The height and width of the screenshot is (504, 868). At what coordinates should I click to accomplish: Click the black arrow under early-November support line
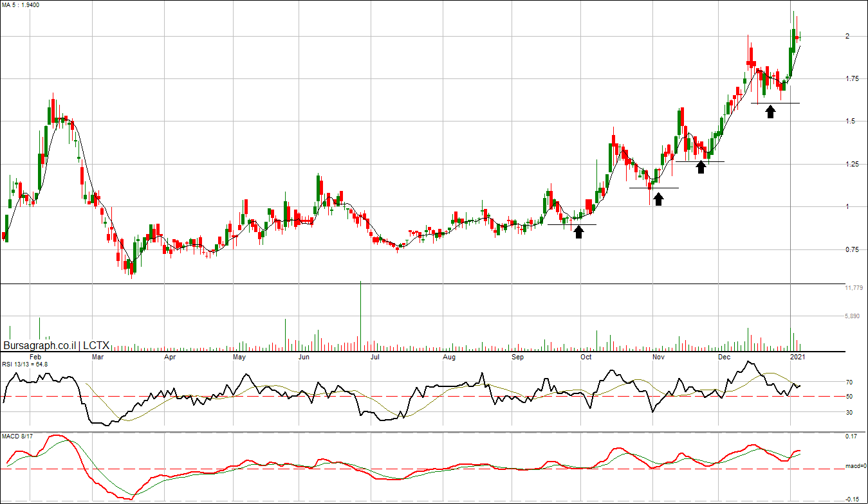pyautogui.click(x=658, y=199)
